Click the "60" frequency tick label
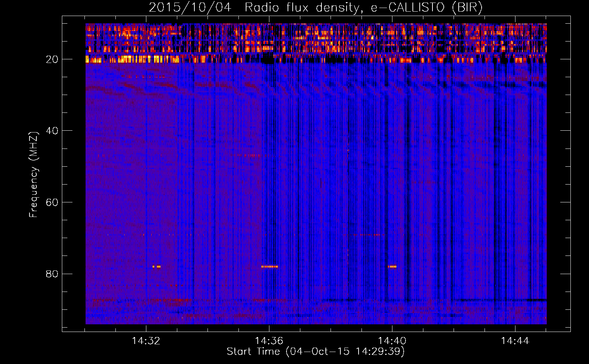The height and width of the screenshot is (364, 589). coord(52,202)
